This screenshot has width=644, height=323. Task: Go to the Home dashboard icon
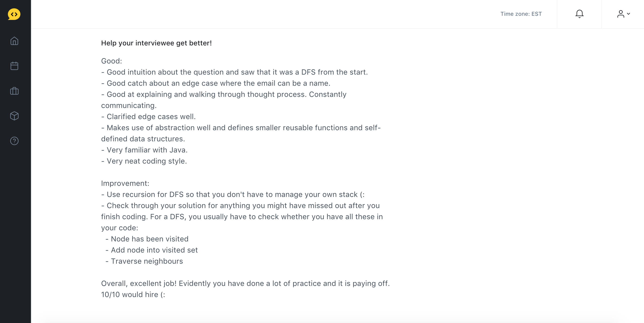14,41
